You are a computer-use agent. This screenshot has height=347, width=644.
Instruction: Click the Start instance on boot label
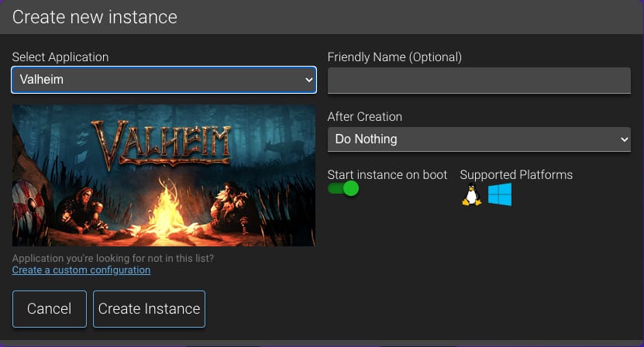pos(387,175)
